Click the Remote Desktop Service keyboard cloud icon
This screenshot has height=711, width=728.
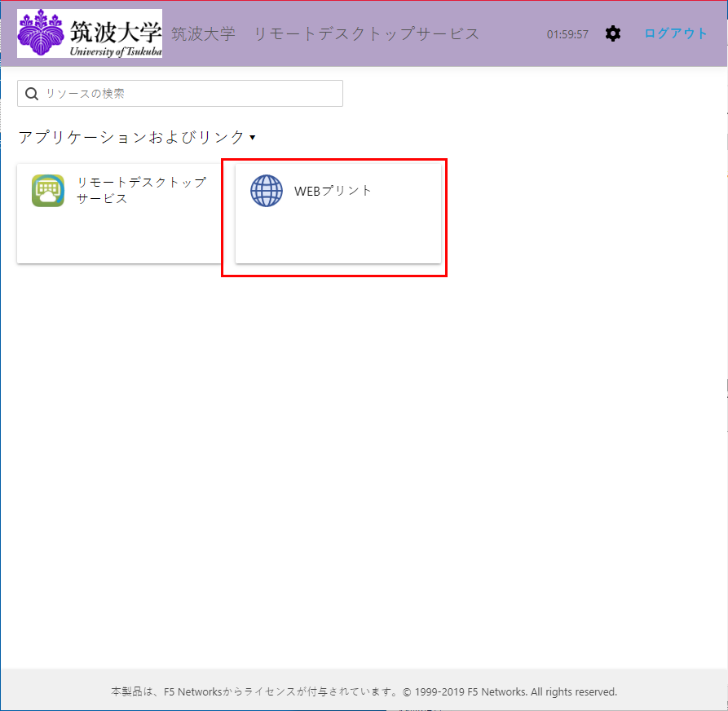[x=48, y=191]
